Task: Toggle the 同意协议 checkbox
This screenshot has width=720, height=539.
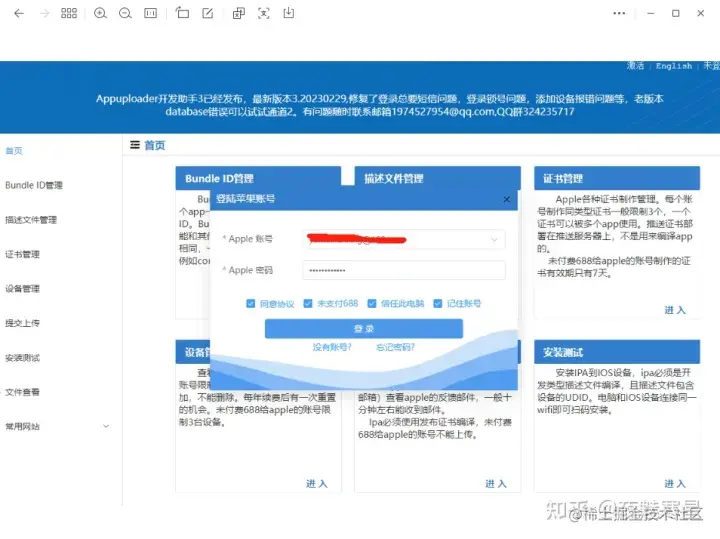Action: (250, 303)
